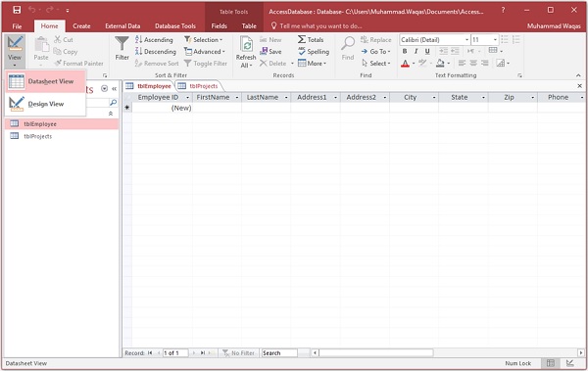Click Save record in Records group
This screenshot has height=371, width=588.
[270, 51]
